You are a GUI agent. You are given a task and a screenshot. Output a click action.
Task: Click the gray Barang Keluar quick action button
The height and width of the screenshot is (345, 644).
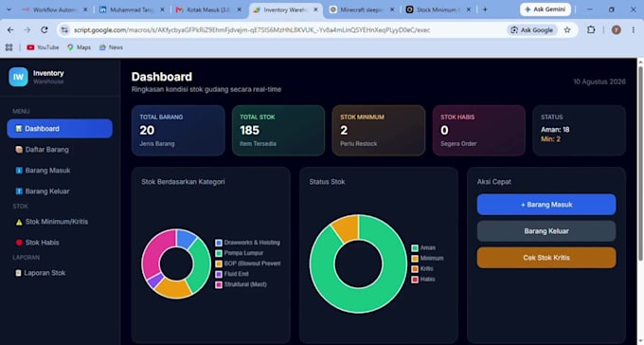(546, 231)
